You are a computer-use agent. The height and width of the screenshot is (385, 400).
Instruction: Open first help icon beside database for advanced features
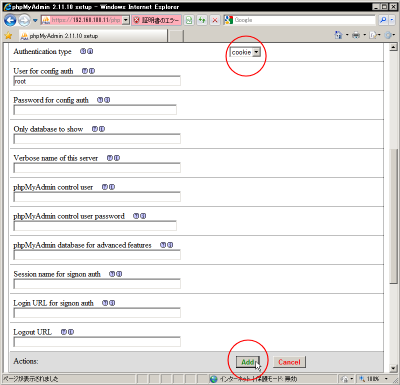pos(163,245)
